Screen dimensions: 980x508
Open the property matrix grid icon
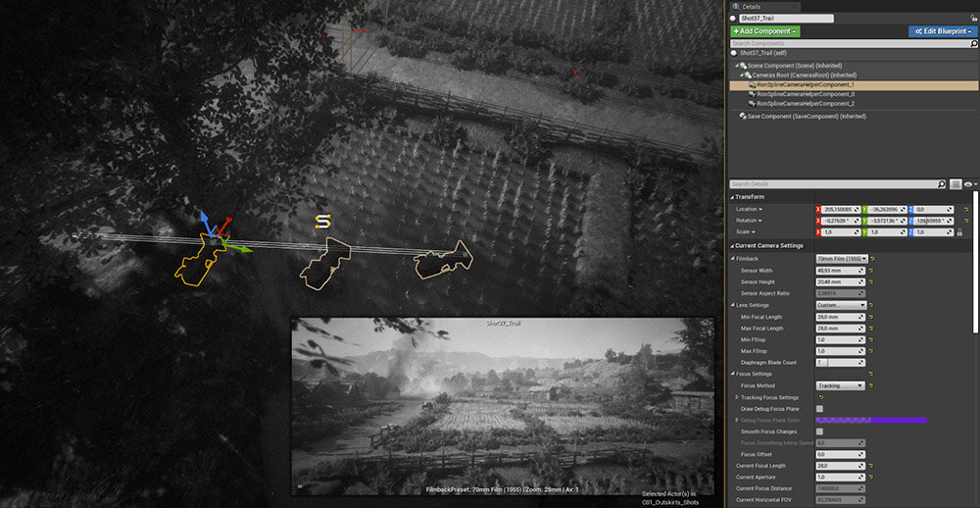tap(955, 184)
